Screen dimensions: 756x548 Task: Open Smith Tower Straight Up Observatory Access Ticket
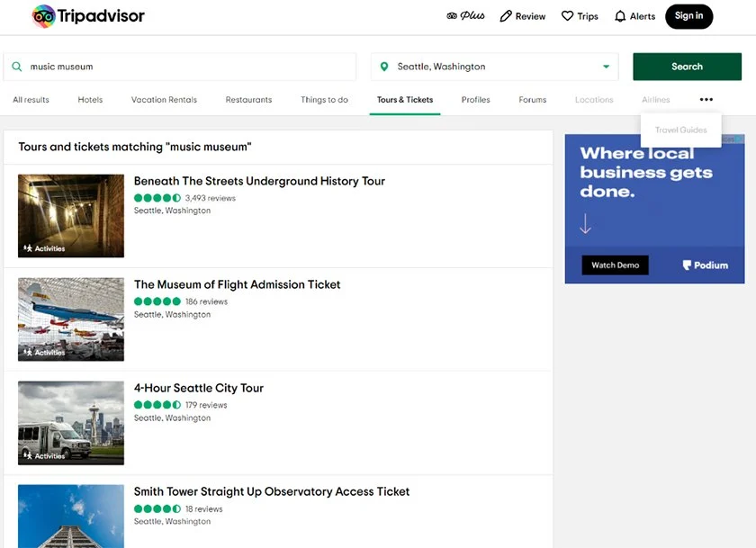272,491
